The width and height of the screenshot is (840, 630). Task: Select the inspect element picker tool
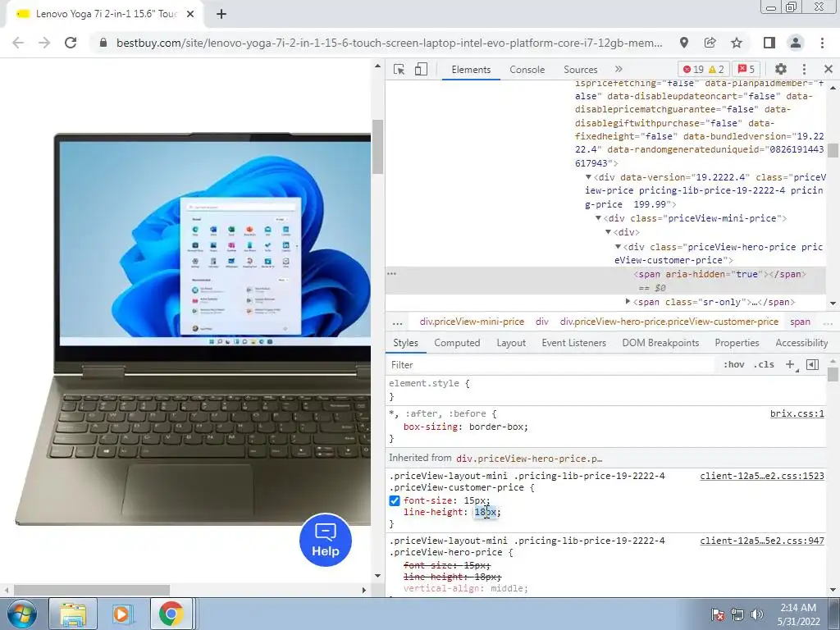(x=399, y=69)
